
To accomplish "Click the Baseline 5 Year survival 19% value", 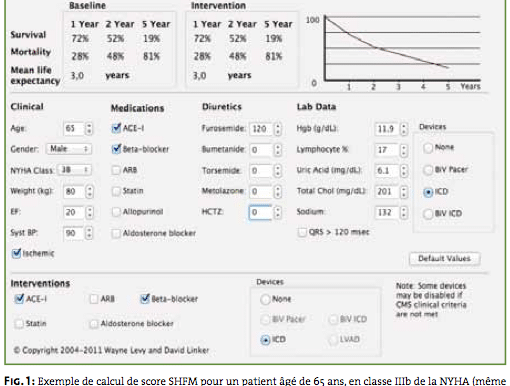I will [x=151, y=39].
